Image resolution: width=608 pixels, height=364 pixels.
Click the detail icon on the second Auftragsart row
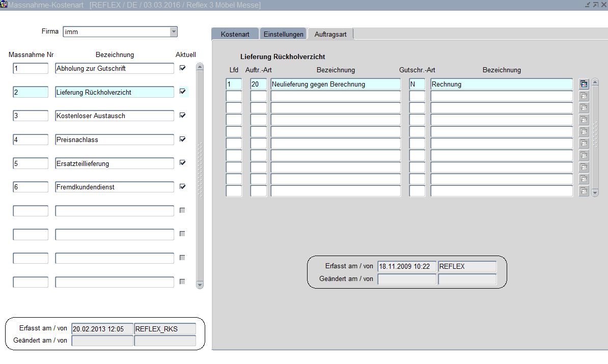pos(584,96)
